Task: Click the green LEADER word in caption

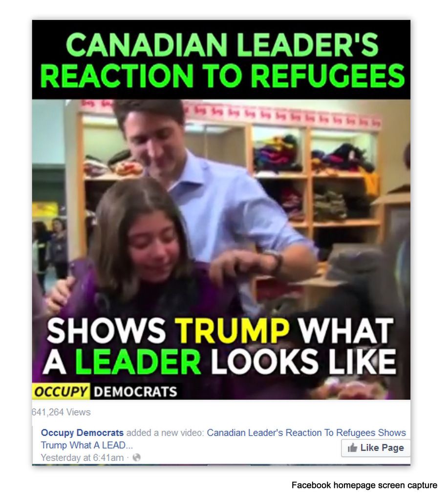Action: click(x=138, y=362)
